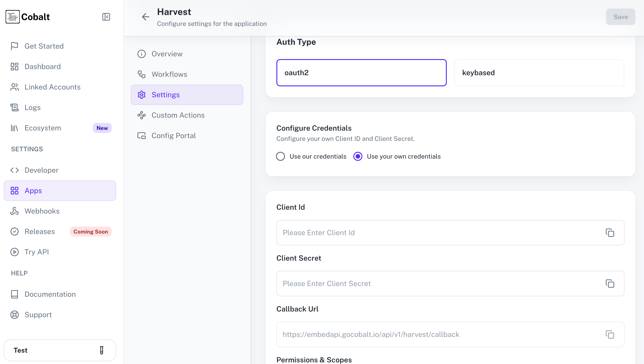
Task: Open the Workflows section
Action: pyautogui.click(x=169, y=74)
